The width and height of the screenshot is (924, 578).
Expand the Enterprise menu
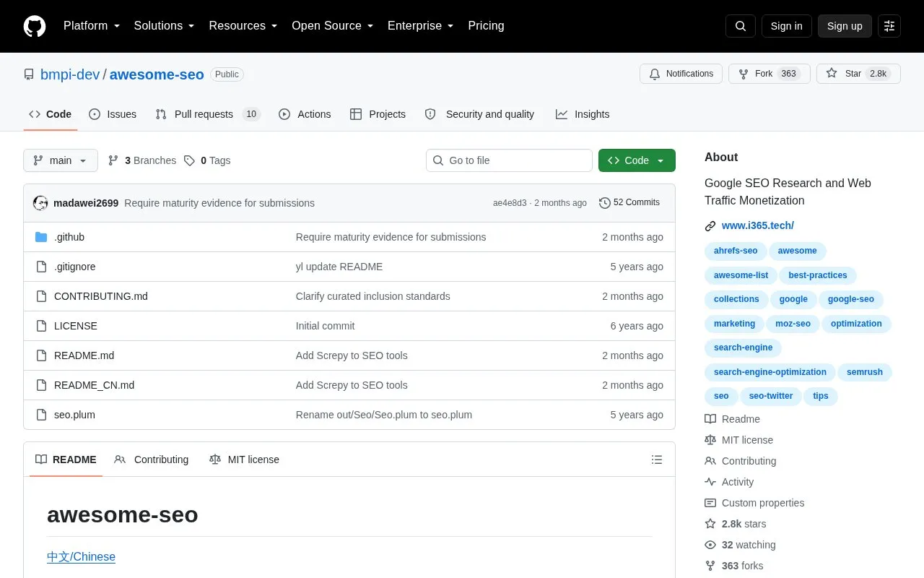(x=421, y=26)
